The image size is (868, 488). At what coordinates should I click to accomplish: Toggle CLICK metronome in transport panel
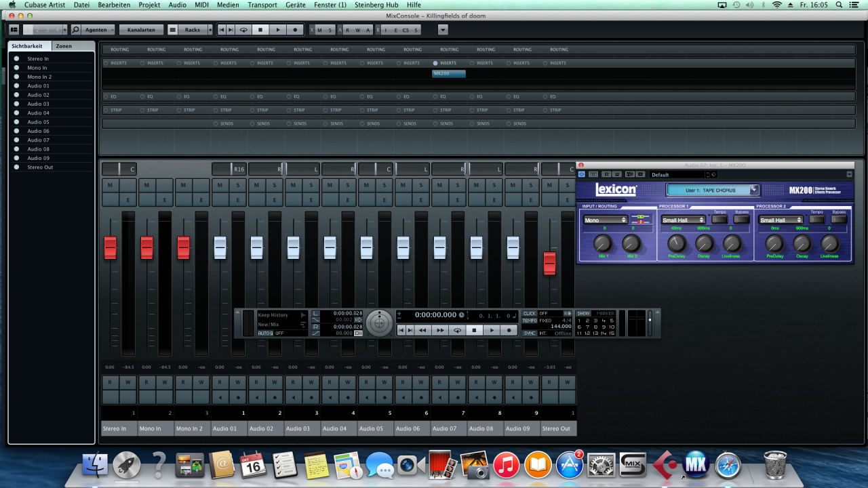(x=530, y=313)
